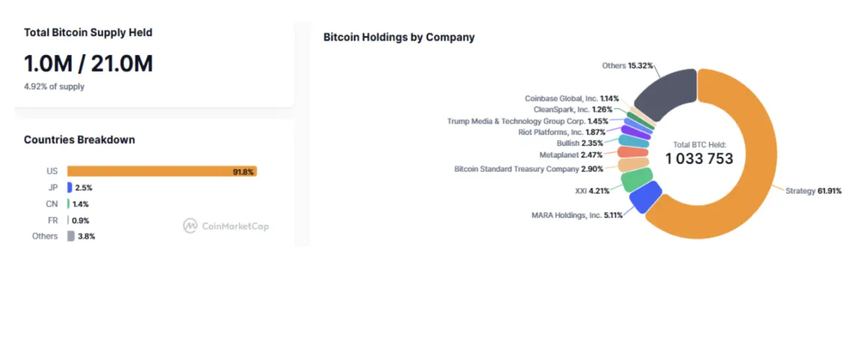Click the CN green bar
The width and height of the screenshot is (868, 358).
point(69,204)
